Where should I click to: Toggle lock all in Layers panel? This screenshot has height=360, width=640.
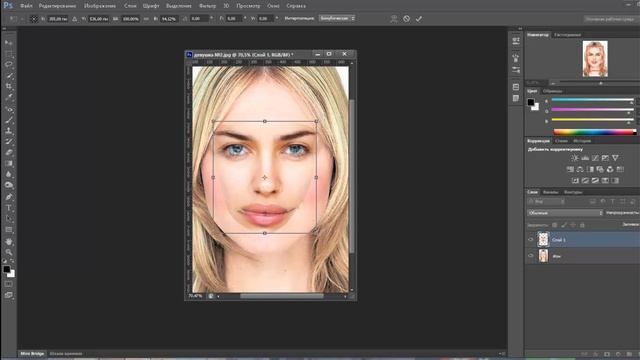[x=582, y=225]
